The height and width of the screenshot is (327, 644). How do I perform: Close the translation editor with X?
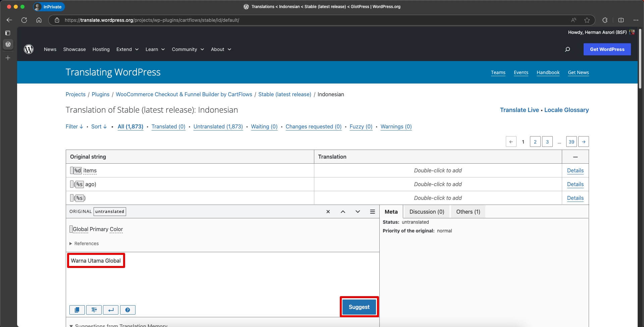click(328, 212)
